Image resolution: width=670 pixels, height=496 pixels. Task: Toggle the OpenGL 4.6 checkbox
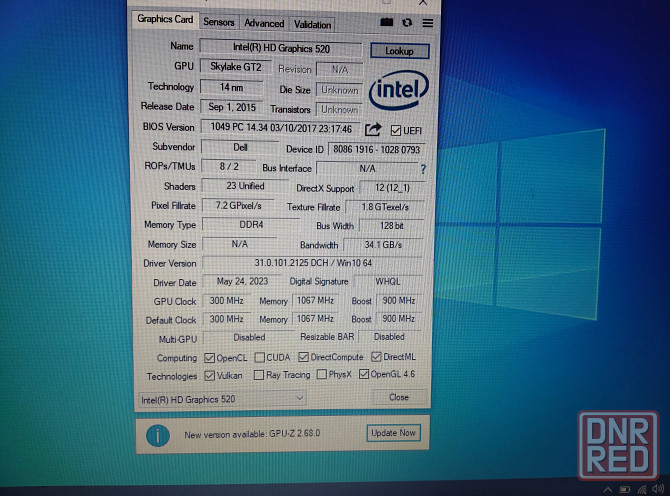(364, 374)
